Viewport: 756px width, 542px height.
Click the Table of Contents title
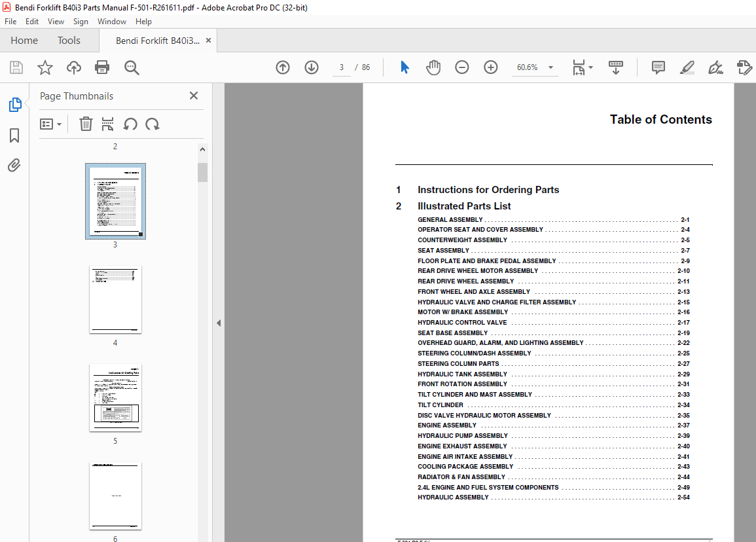point(660,120)
